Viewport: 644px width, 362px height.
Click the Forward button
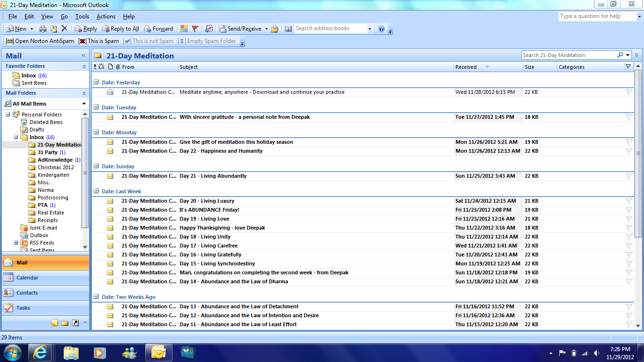click(x=158, y=29)
